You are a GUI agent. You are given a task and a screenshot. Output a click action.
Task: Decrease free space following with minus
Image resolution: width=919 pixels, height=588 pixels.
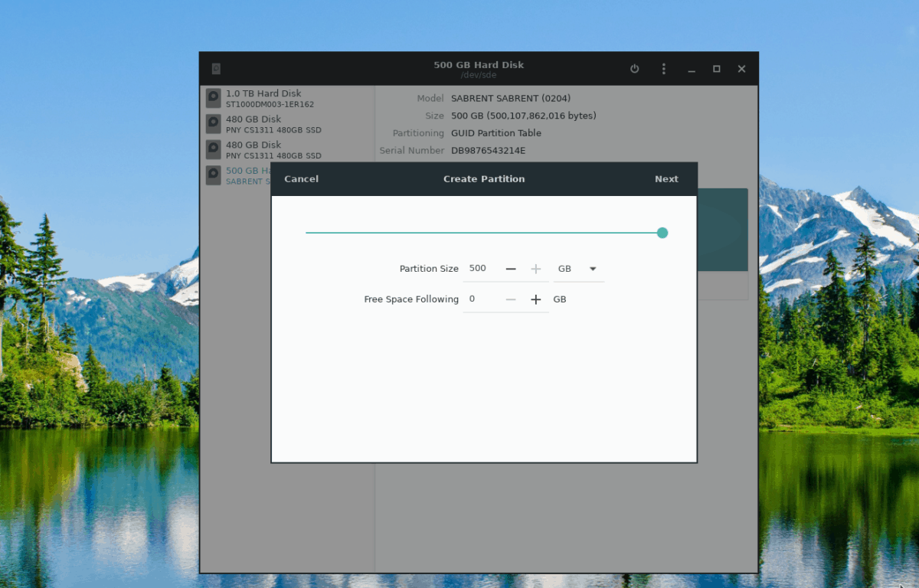[511, 299]
